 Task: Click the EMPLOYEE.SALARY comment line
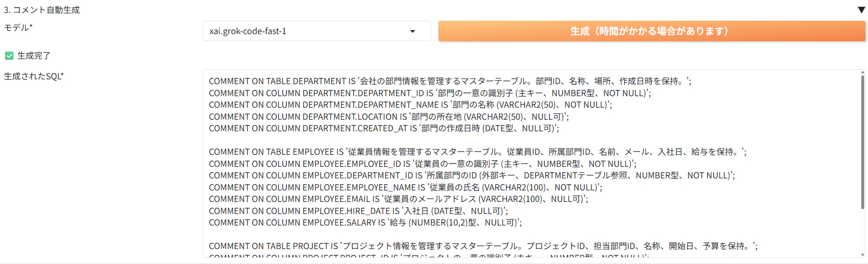click(365, 223)
